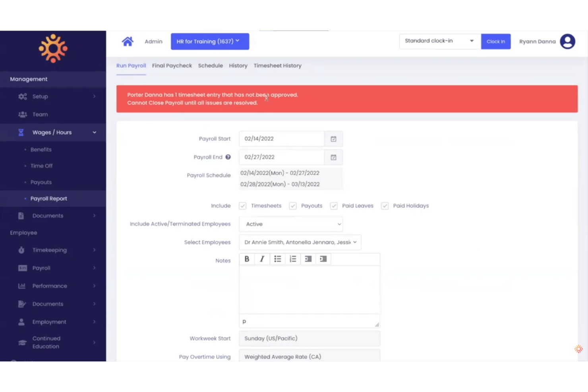Open the Select Employees dropdown

[300, 242]
